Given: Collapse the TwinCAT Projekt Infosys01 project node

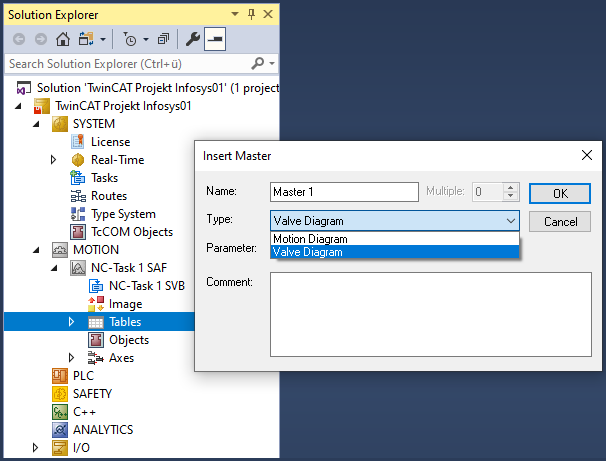Looking at the screenshot, I should pos(18,106).
